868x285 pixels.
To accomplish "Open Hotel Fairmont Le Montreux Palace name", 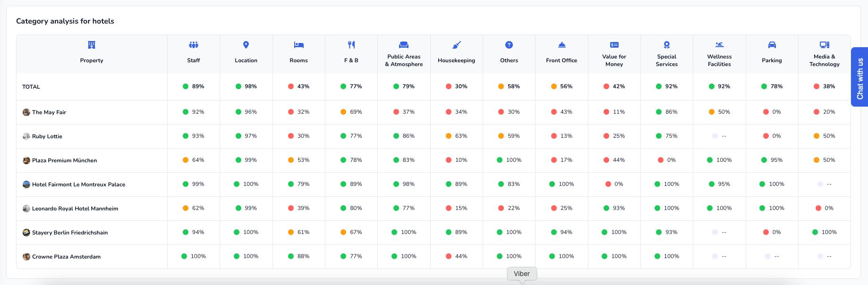I will pyautogui.click(x=79, y=184).
